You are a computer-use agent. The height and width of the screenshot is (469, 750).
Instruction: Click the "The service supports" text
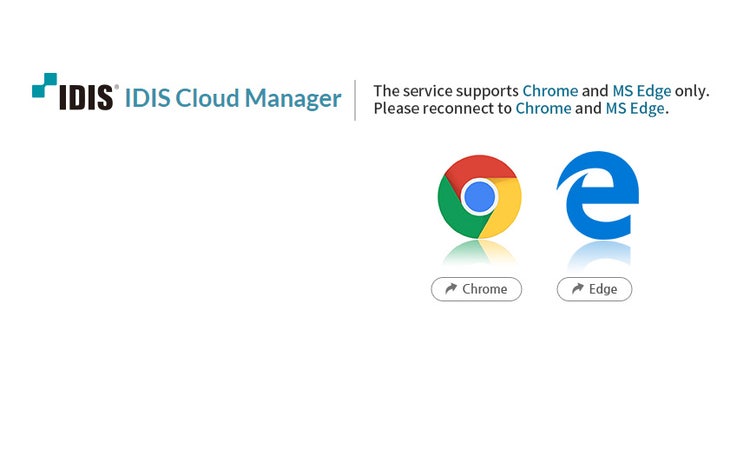[x=445, y=91]
